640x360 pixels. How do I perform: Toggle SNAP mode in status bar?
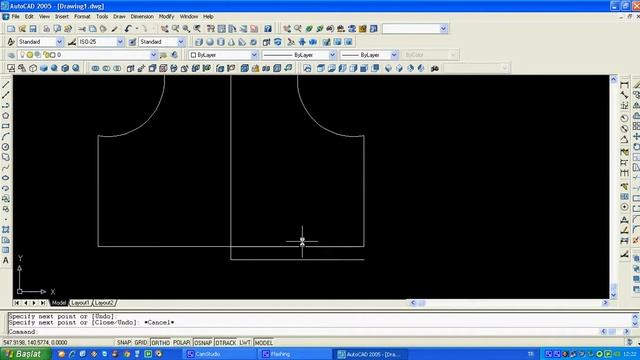coord(124,342)
